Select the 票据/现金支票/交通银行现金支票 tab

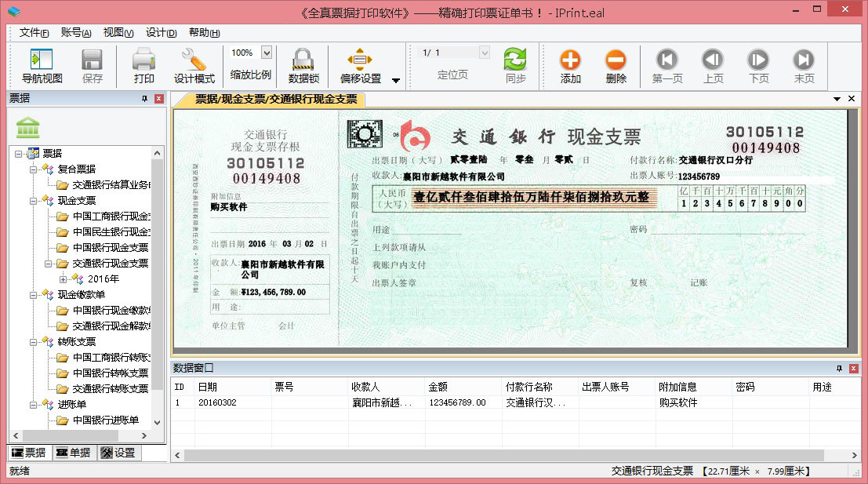coord(276,99)
